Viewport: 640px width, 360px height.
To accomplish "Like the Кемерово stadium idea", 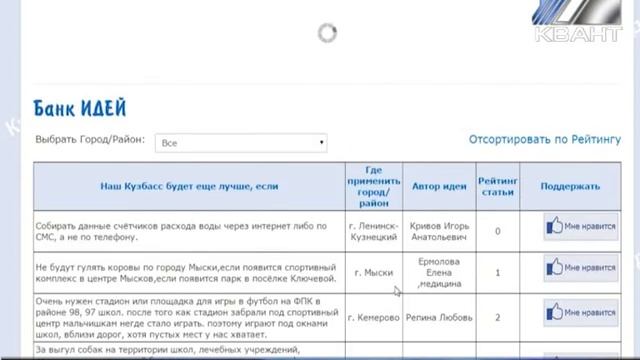I will coord(581,313).
